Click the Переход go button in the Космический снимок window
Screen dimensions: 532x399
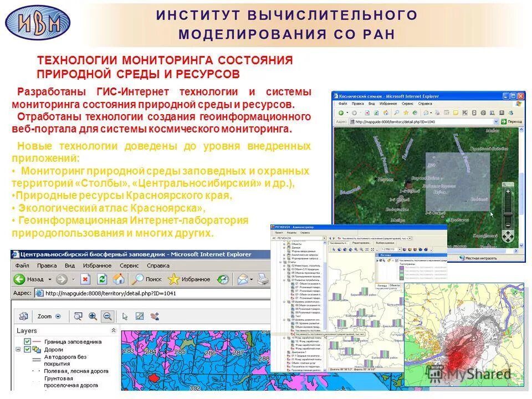tap(511, 121)
